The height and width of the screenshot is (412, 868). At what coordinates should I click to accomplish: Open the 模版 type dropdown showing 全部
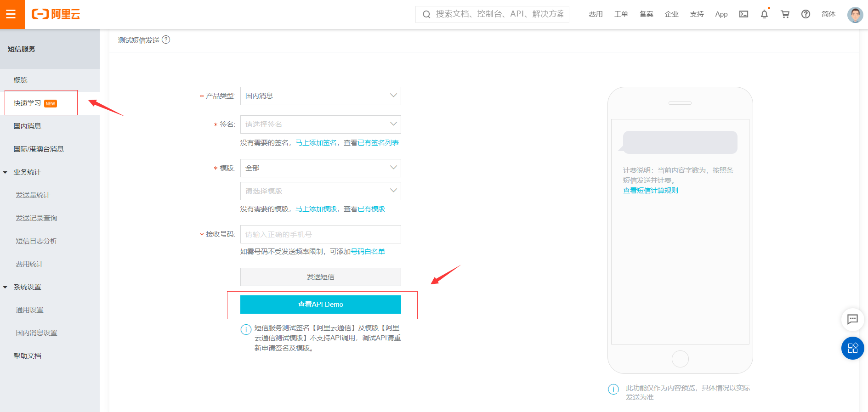pyautogui.click(x=320, y=168)
